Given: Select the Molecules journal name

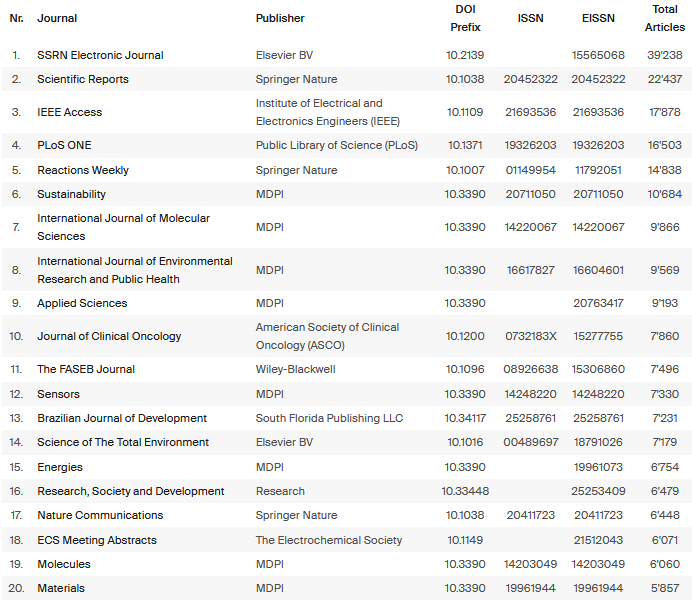Looking at the screenshot, I should pos(64,564).
